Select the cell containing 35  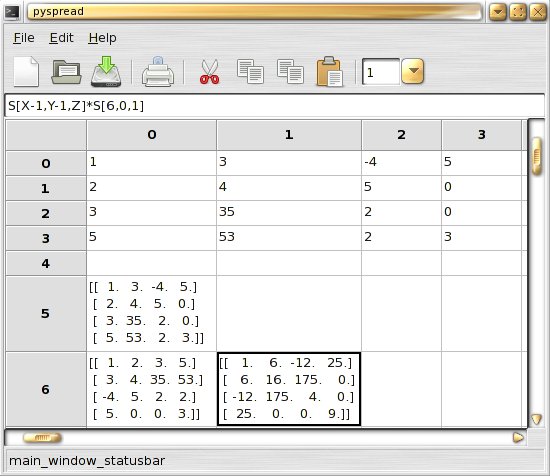pyautogui.click(x=289, y=213)
